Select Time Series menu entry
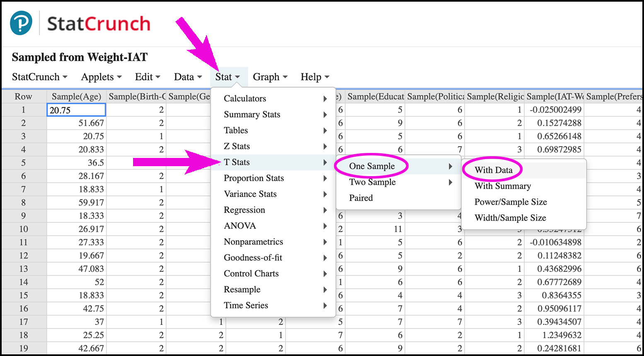 [x=273, y=305]
